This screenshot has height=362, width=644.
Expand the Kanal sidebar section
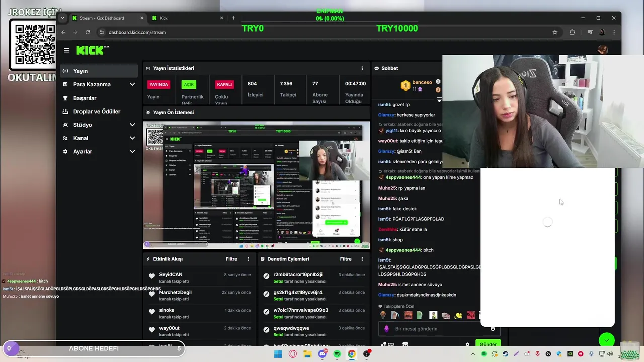132,138
